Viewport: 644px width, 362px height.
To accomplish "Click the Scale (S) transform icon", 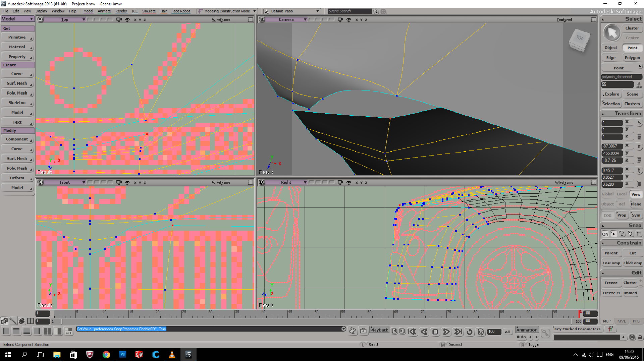I will pyautogui.click(x=639, y=123).
